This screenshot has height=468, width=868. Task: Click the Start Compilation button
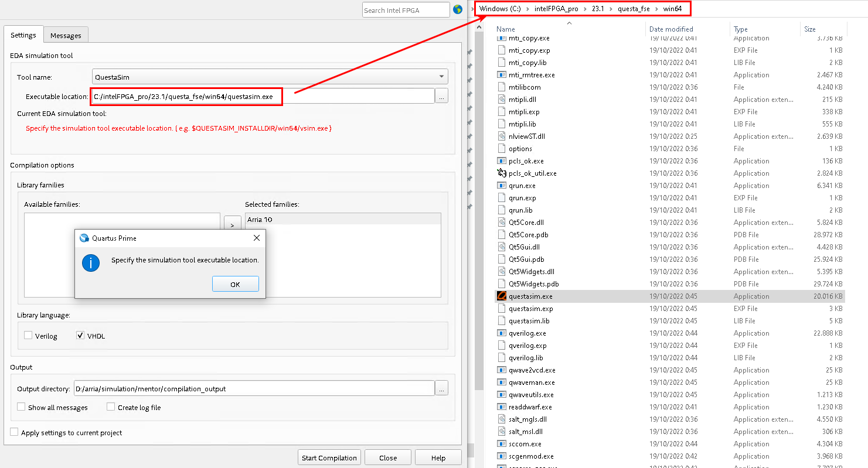coord(329,458)
